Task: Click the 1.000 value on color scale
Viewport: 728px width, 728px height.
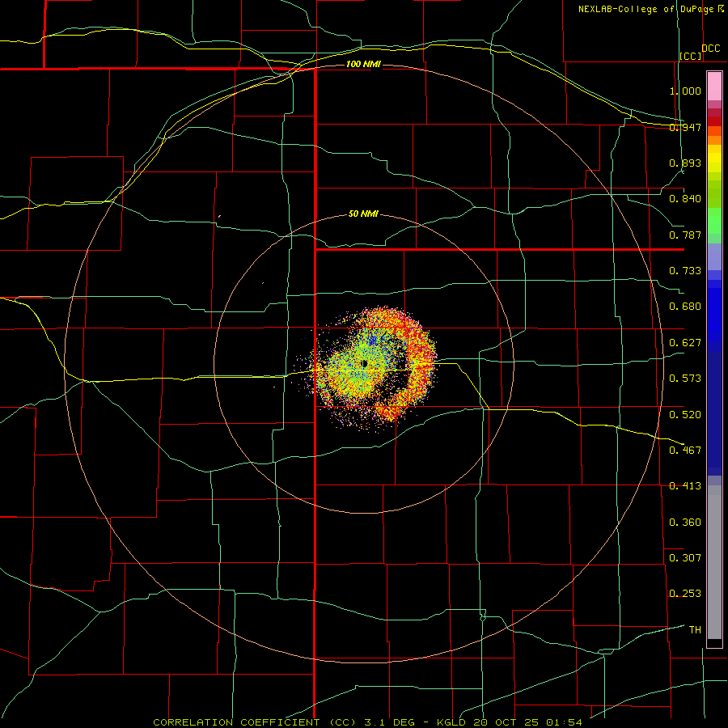Action: [x=685, y=91]
